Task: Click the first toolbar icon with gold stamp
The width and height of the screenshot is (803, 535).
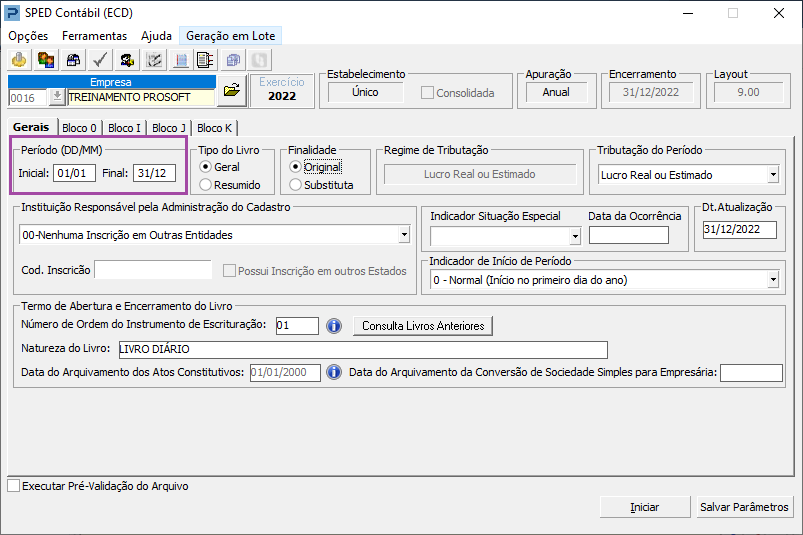Action: pyautogui.click(x=19, y=60)
